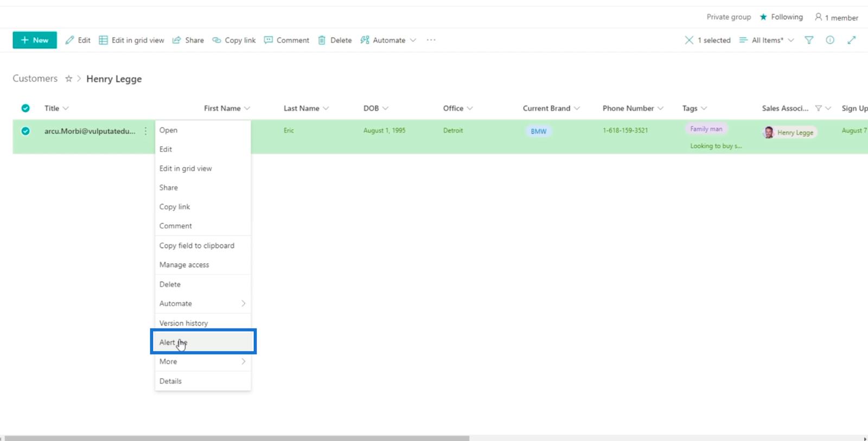Click the 1 member person icon
Image resolution: width=868 pixels, height=441 pixels.
[x=819, y=17]
